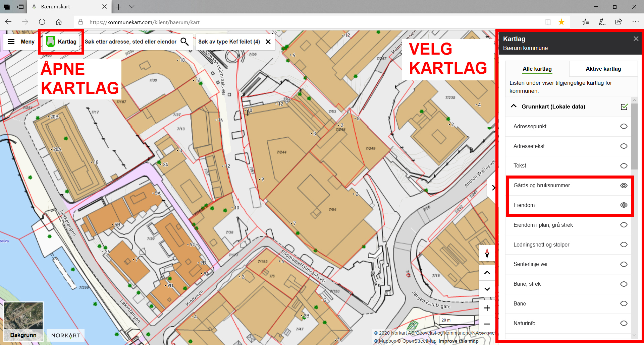The image size is (644, 345).
Task: Open the browser settings and more menu
Action: point(635,22)
